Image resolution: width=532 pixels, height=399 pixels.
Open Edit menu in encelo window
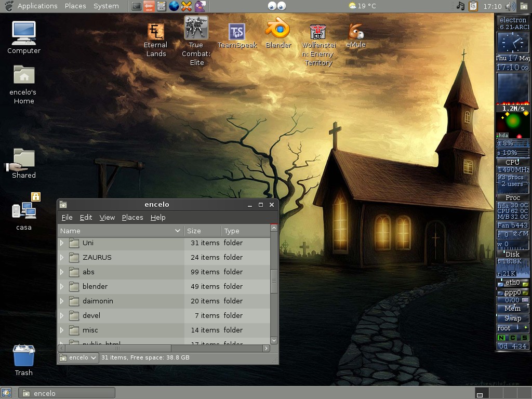coord(86,218)
